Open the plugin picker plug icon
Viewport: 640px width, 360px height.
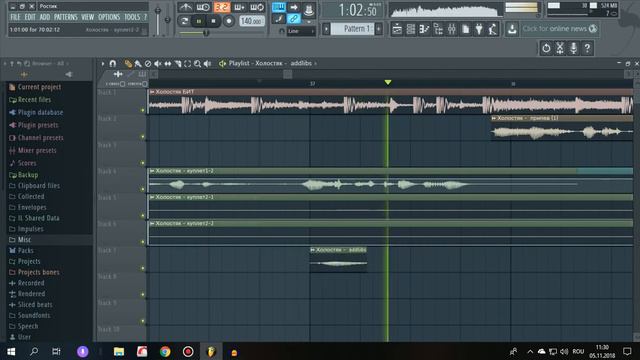click(x=479, y=29)
